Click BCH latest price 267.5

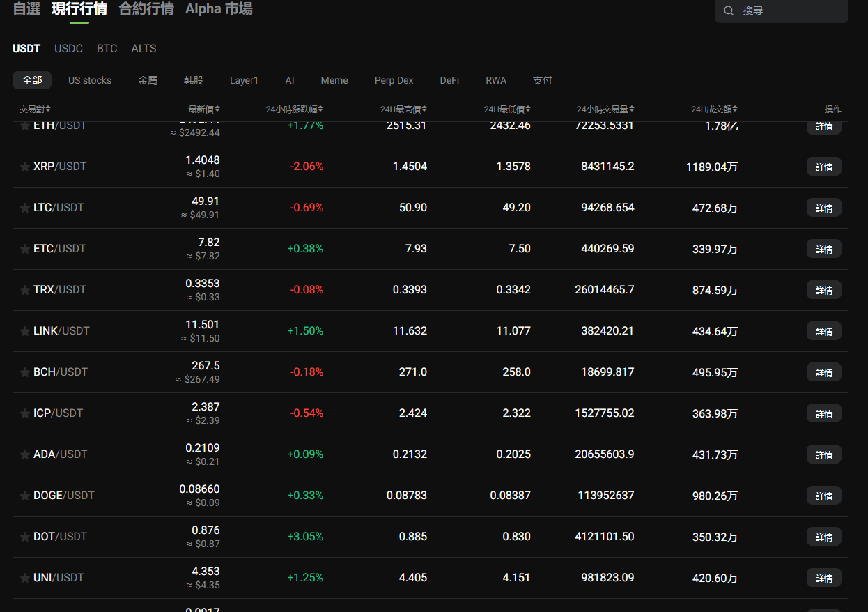(206, 366)
